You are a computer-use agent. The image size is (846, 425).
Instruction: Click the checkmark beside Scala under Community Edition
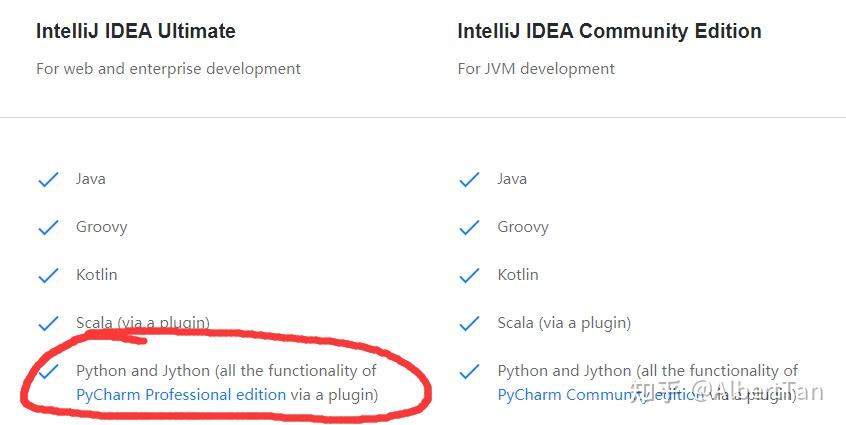click(x=469, y=324)
